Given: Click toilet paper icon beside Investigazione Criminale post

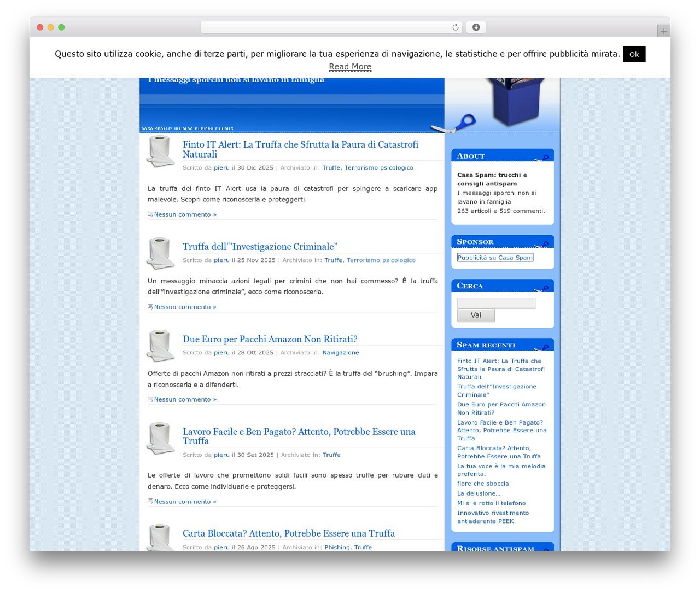Looking at the screenshot, I should pos(160,253).
